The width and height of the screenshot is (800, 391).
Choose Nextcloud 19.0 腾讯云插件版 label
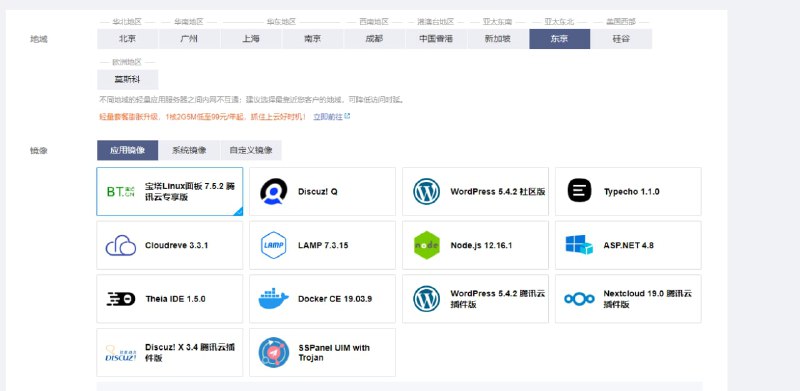[648, 299]
